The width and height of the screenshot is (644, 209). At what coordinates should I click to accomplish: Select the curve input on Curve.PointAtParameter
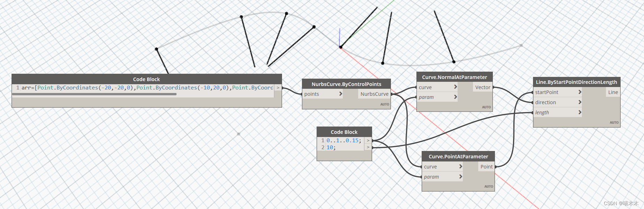pyautogui.click(x=442, y=166)
